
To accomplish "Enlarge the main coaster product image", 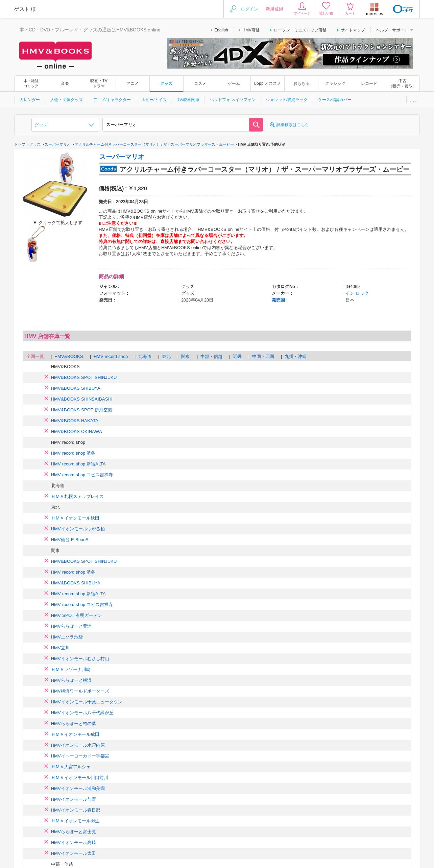I will point(55,185).
